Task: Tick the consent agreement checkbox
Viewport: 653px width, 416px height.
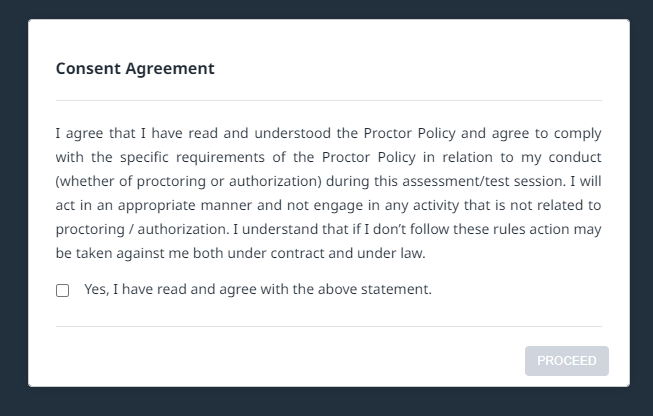Action: [63, 291]
